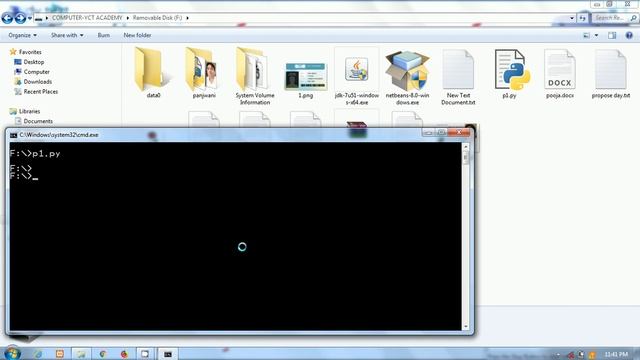Screen dimensions: 640x360
Task: Select the p1.py Python file
Action: pos(509,73)
